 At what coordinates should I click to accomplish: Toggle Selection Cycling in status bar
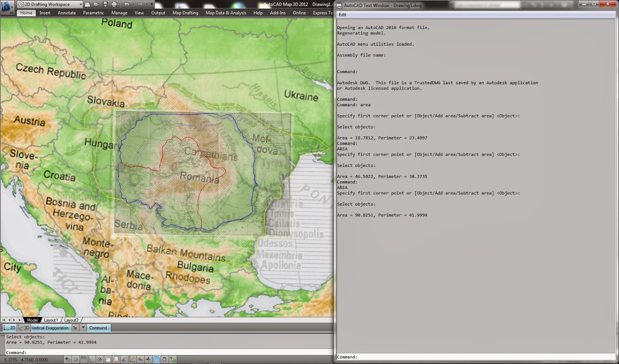pos(173,359)
